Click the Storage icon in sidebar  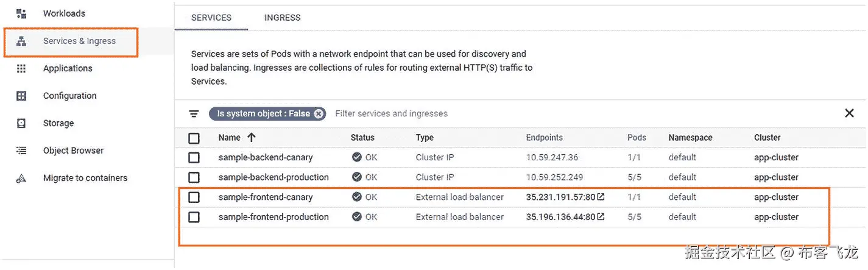click(x=21, y=124)
